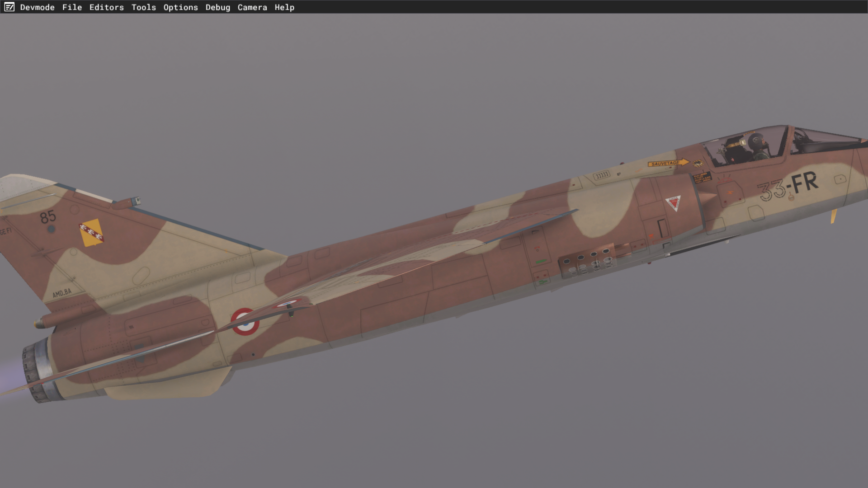The image size is (868, 488).
Task: Click the perforated airbrake panel under fuselage
Action: pos(587,262)
